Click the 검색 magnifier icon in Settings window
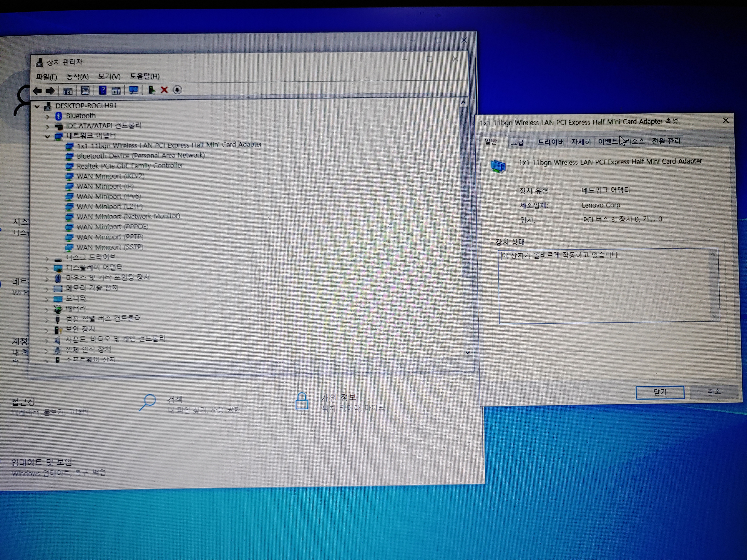This screenshot has height=560, width=747. (148, 402)
